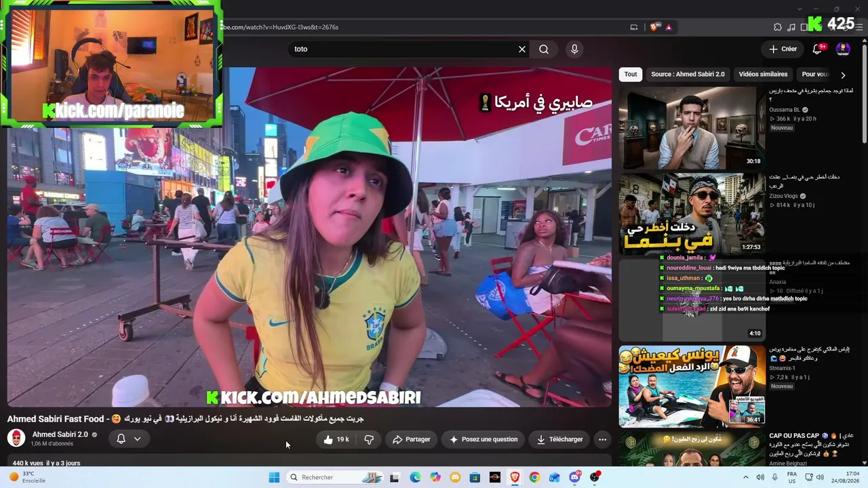This screenshot has height=488, width=868.
Task: Open OBS Studio from the taskbar
Action: (595, 477)
